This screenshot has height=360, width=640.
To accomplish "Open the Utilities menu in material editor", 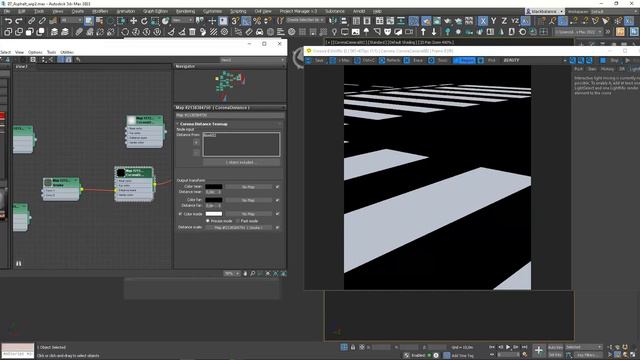I will pyautogui.click(x=67, y=52).
